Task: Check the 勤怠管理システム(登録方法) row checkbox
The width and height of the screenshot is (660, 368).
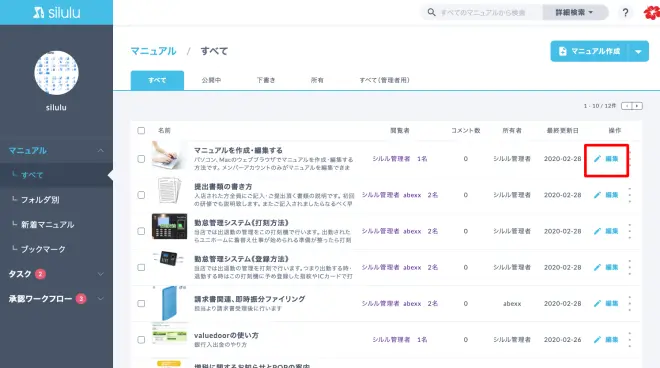Action: (141, 267)
